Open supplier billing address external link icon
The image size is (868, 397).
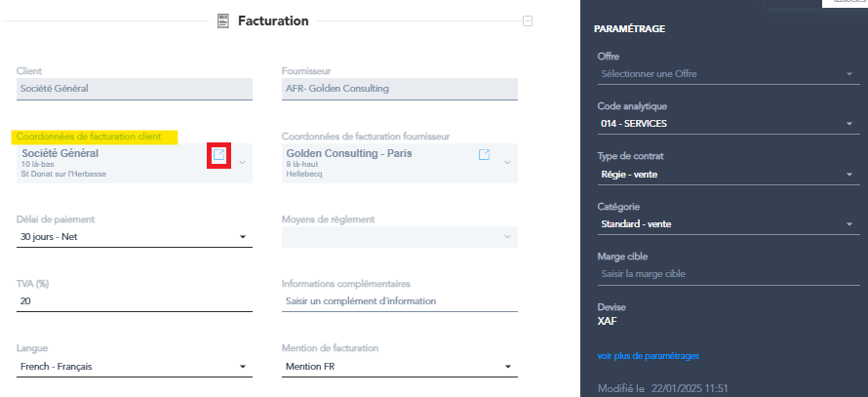484,154
